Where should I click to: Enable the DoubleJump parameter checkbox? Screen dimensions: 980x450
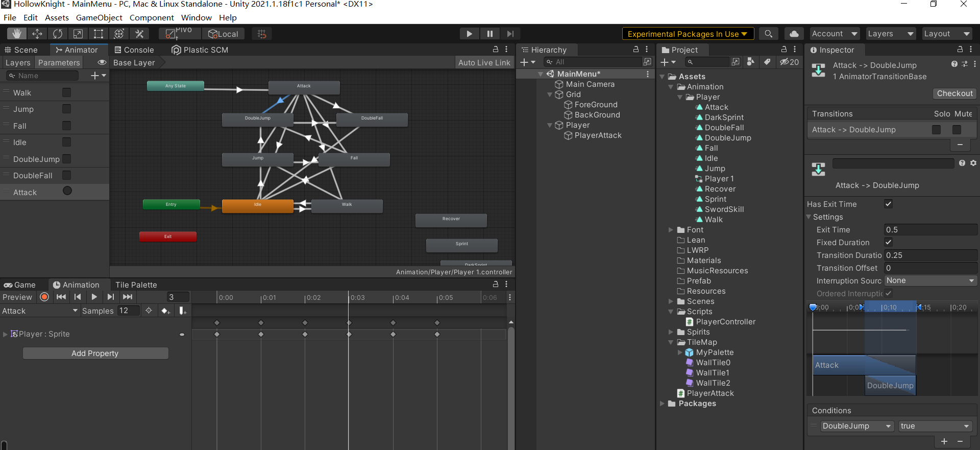coord(66,159)
